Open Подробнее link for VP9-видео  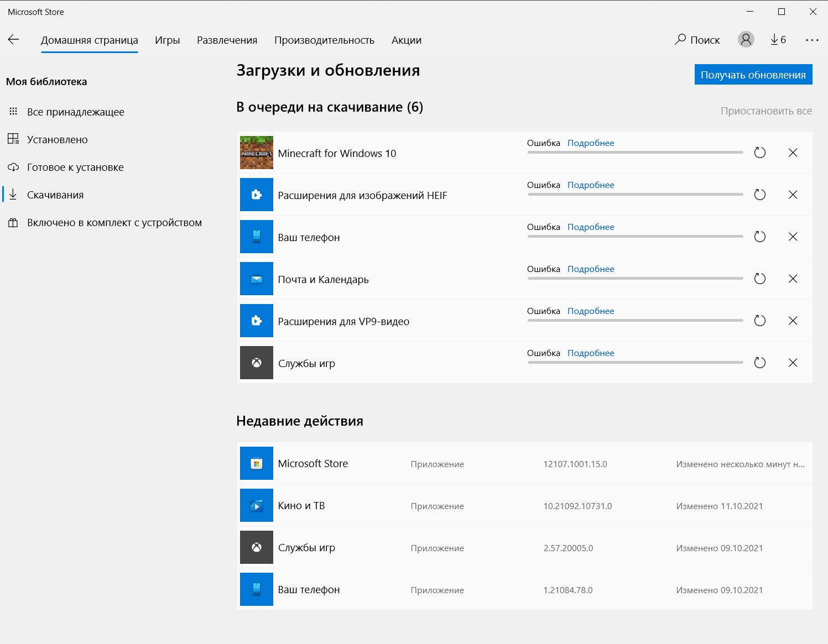[x=591, y=311]
